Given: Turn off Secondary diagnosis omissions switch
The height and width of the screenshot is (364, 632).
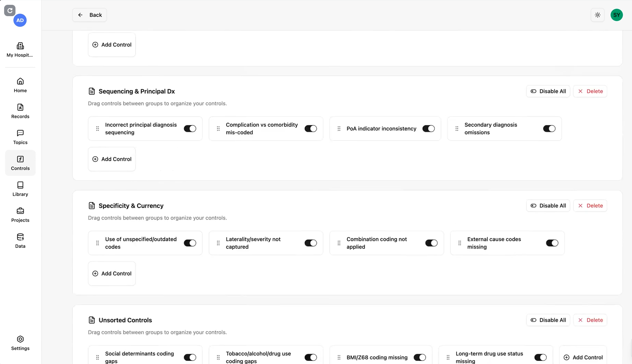Looking at the screenshot, I should [x=549, y=129].
